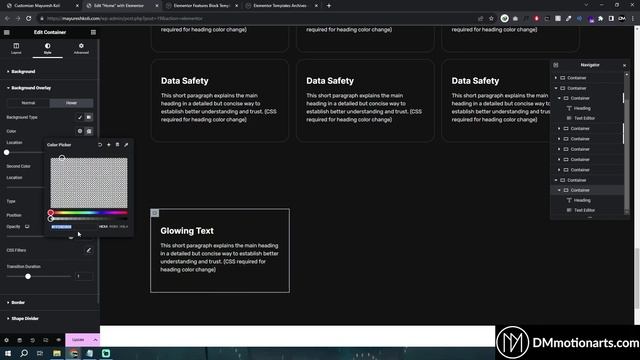The image size is (640, 360).
Task: Select the Hover state tab
Action: [71, 103]
